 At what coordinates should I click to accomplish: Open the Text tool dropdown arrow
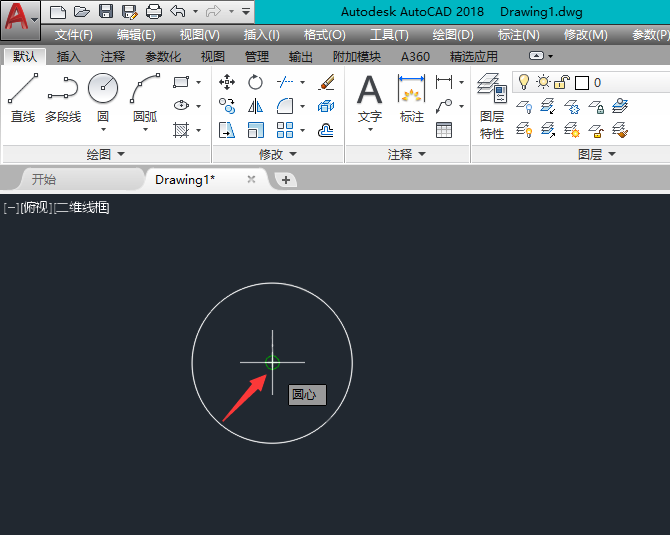pos(370,129)
